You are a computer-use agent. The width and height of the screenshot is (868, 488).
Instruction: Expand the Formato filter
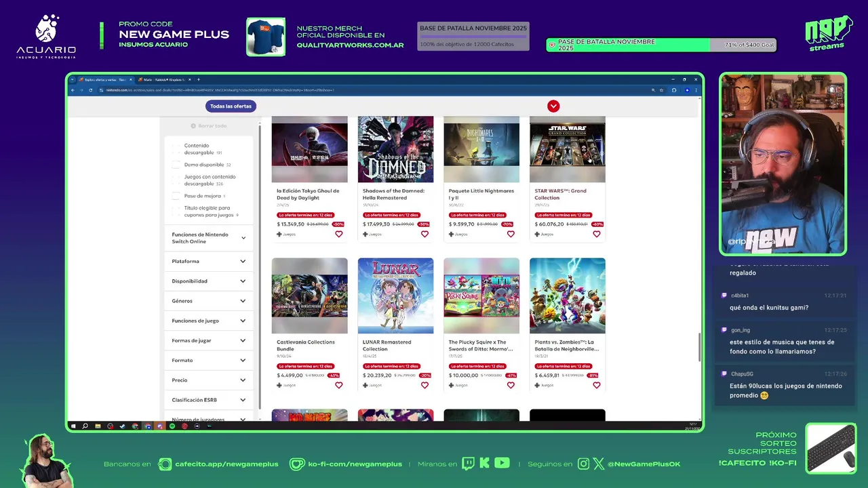209,360
